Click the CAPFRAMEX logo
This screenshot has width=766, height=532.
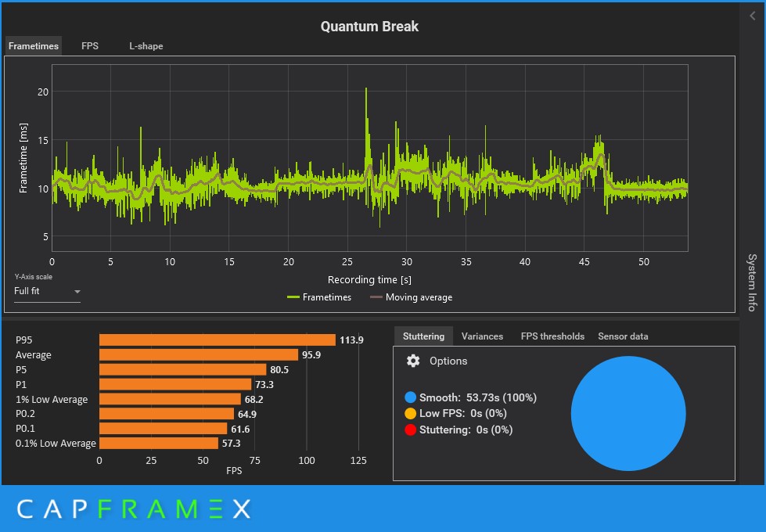tap(134, 509)
